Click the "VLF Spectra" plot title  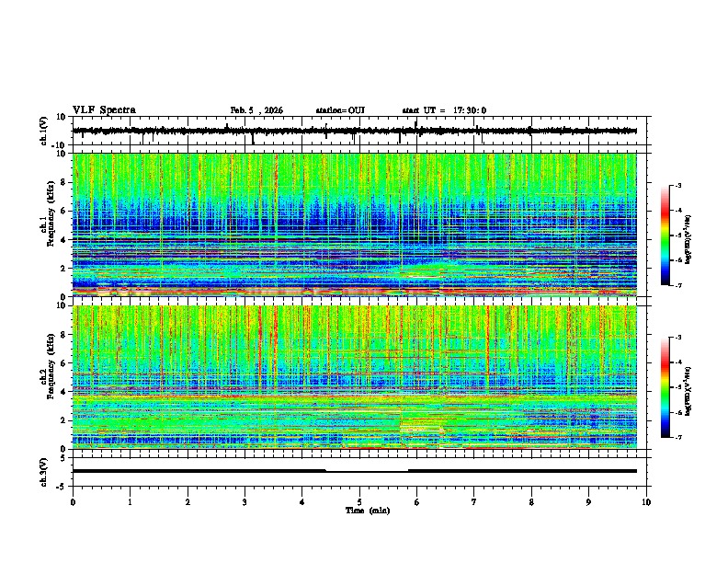[x=104, y=110]
